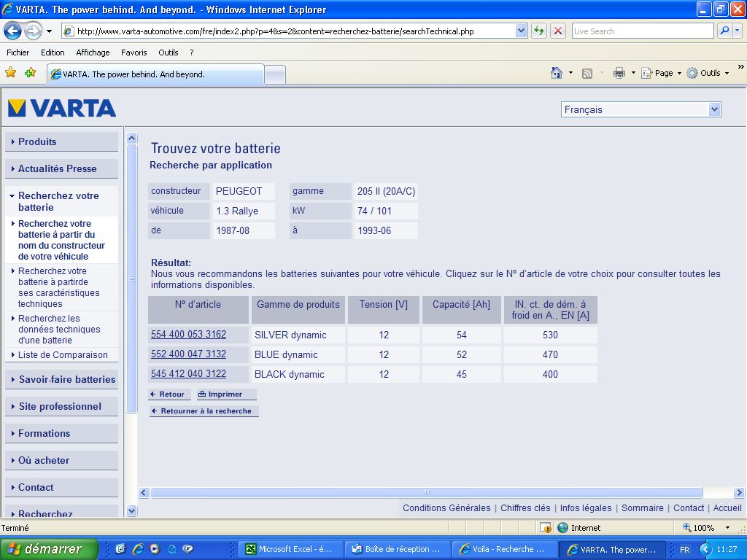Click the IE Back navigation arrow

pos(13,31)
